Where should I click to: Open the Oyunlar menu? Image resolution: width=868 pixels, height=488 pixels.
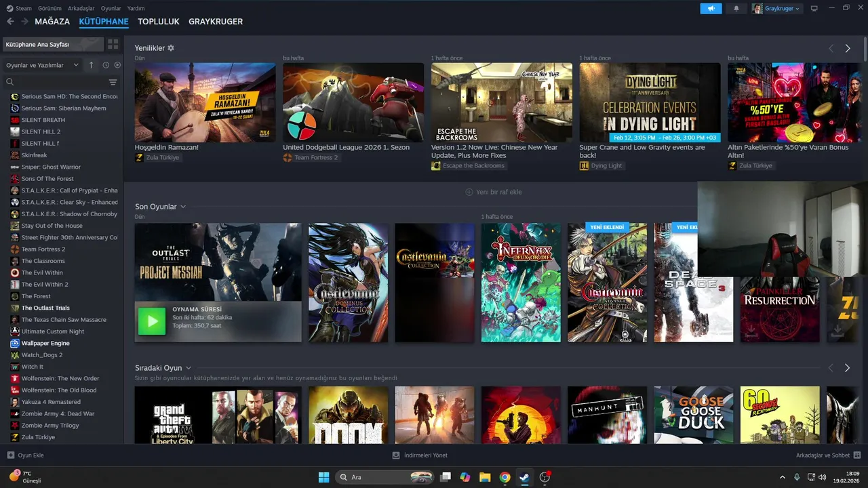click(x=111, y=8)
